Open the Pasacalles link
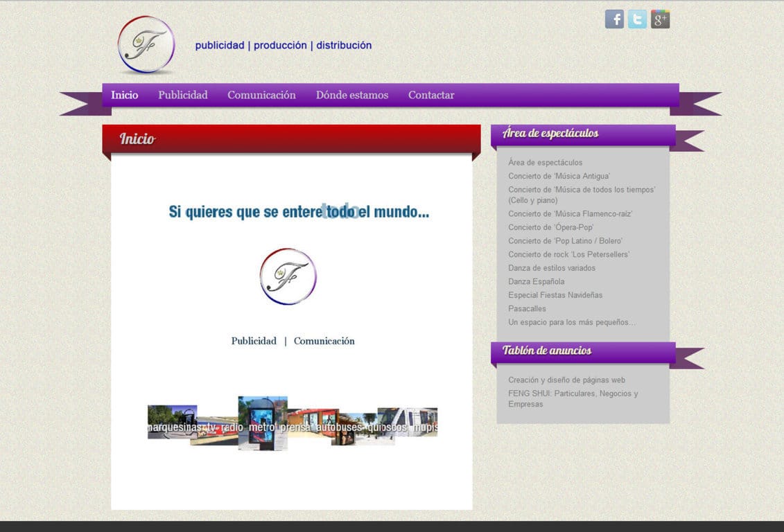 [527, 308]
